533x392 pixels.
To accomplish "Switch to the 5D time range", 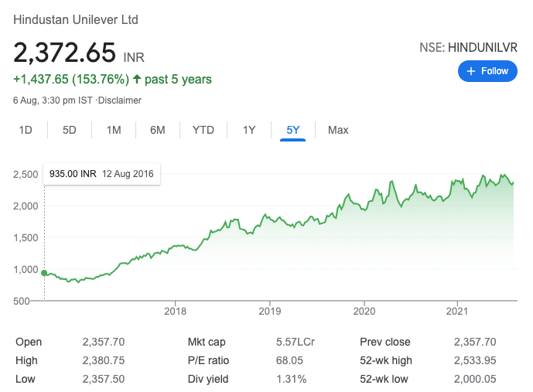I will point(70,130).
